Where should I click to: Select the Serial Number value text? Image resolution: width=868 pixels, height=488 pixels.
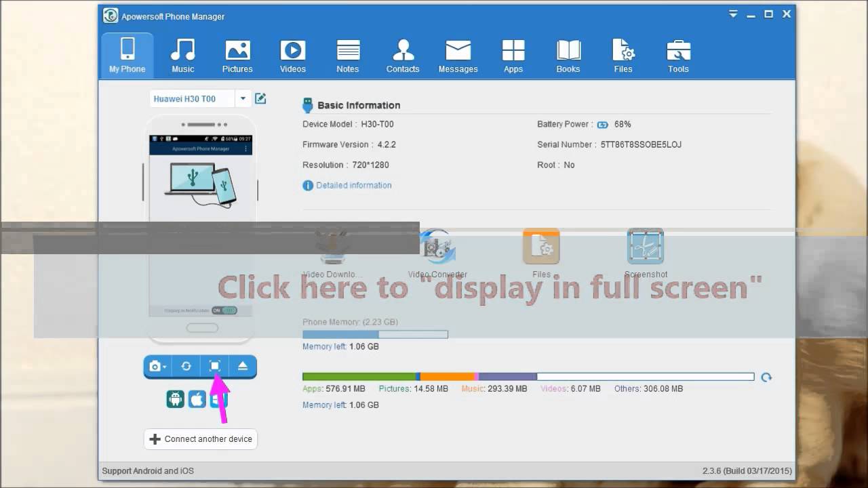tap(641, 144)
